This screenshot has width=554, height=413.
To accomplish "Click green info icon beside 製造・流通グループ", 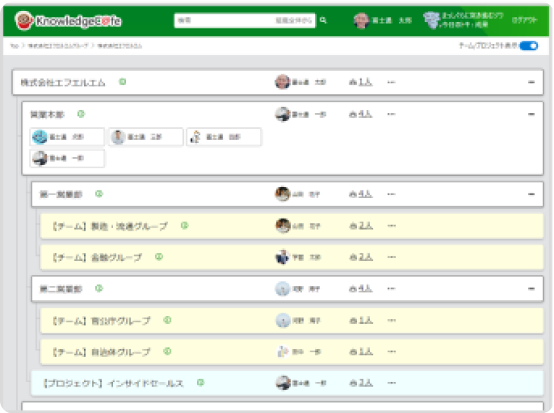I will tap(184, 225).
